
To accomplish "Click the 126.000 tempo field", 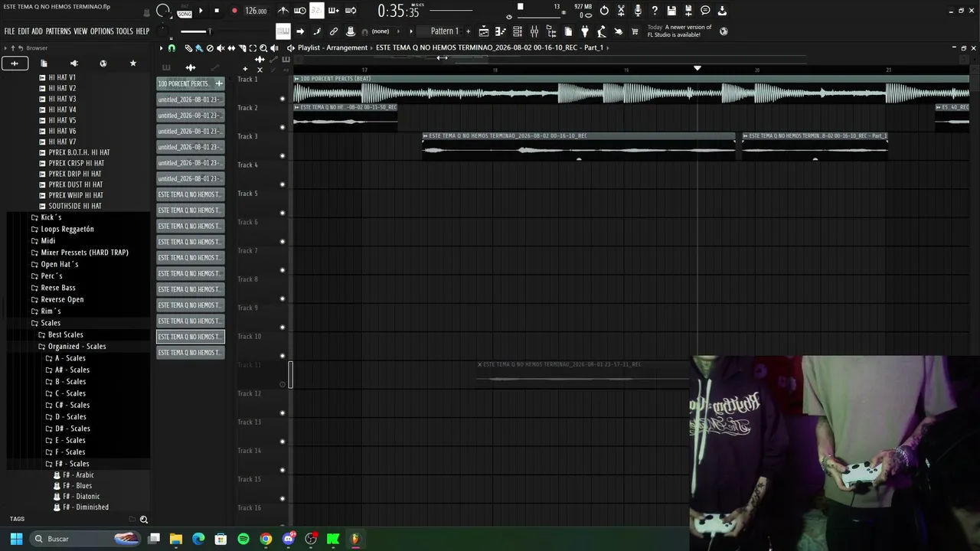I will (256, 11).
